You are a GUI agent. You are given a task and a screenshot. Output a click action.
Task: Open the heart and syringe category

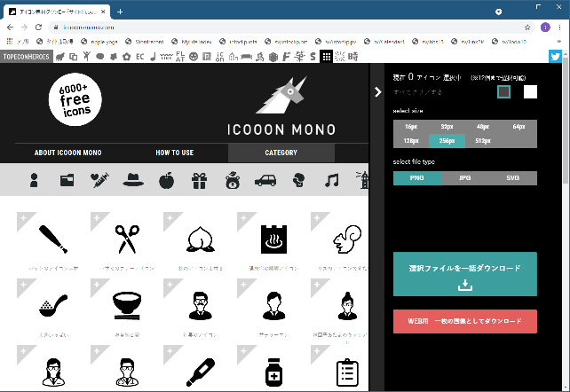coord(99,180)
